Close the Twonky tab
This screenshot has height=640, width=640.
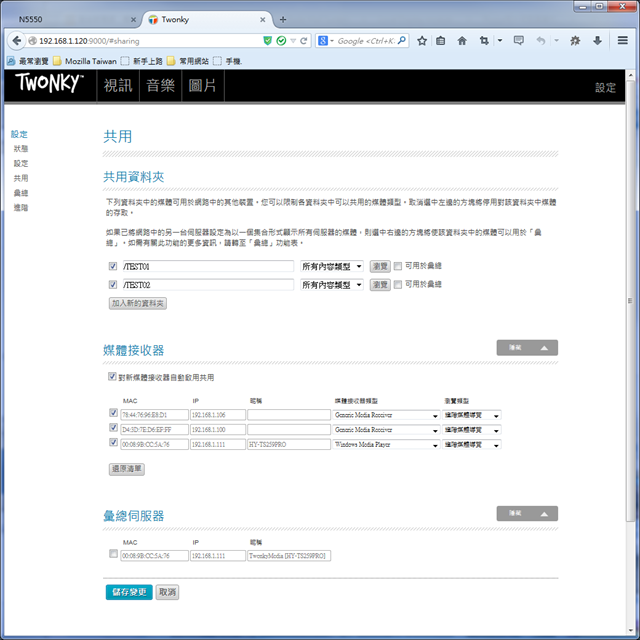tap(262, 20)
